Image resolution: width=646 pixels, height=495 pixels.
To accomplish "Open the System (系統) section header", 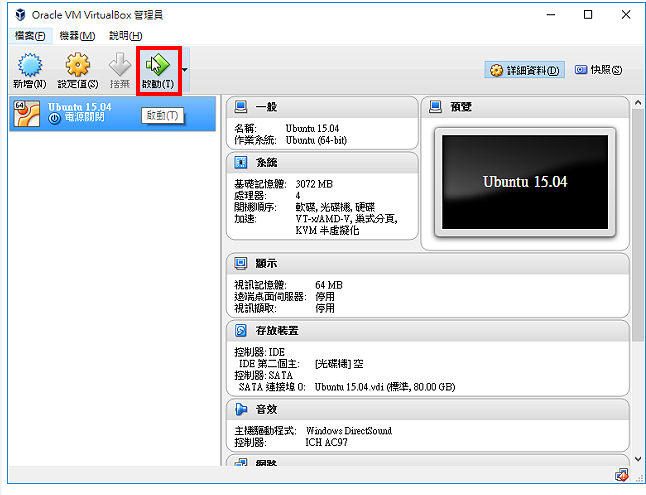I will [322, 163].
